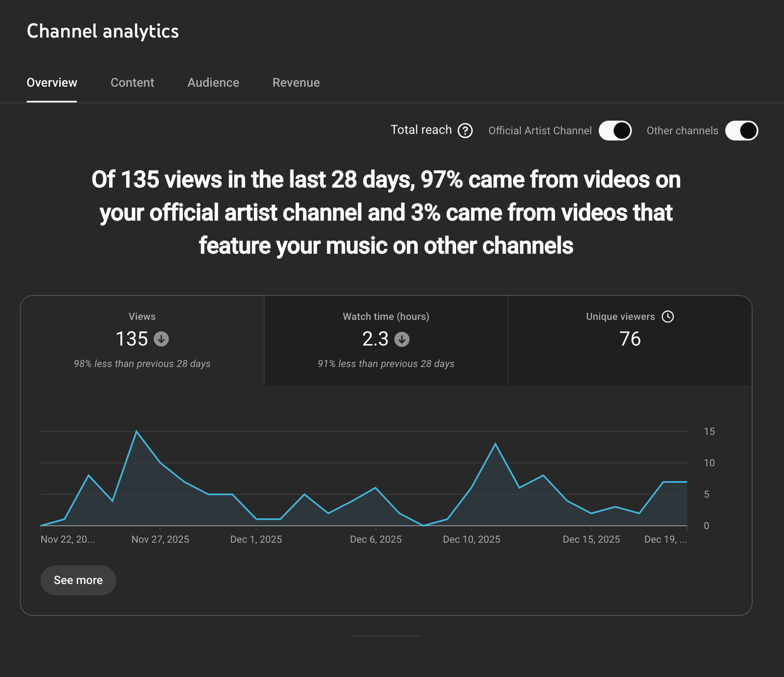This screenshot has height=677, width=784.
Task: Click the down-arrow icon beside 2.3 watch hours
Action: pyautogui.click(x=402, y=339)
